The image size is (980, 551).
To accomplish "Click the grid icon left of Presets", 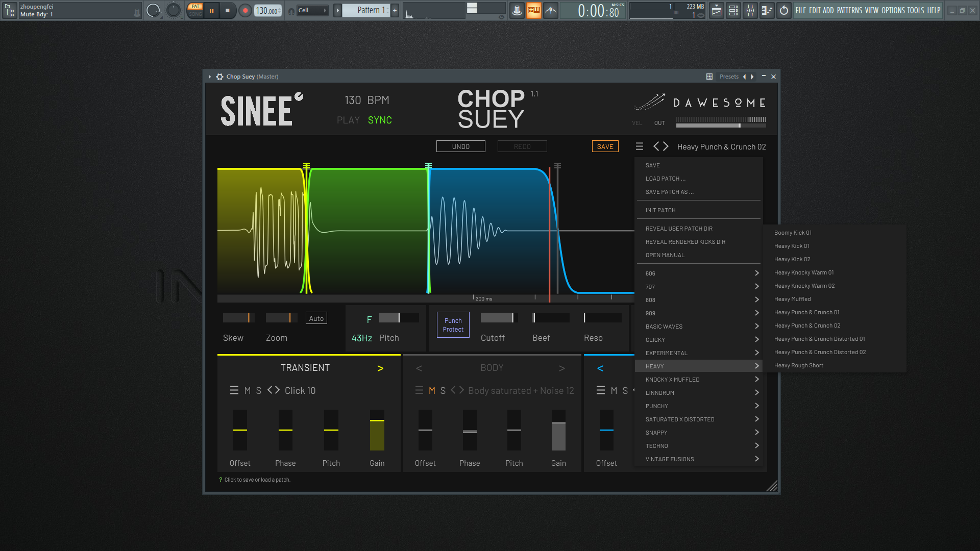I will (x=709, y=77).
